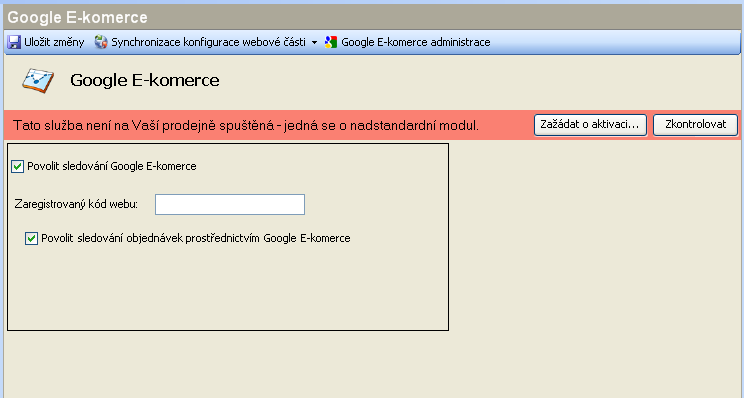
Task: Click the synchronization globe icon
Action: click(101, 42)
